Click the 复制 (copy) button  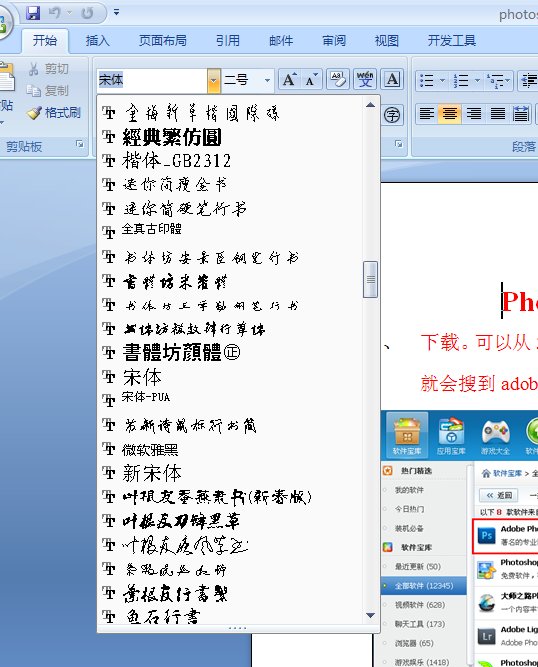pyautogui.click(x=47, y=90)
